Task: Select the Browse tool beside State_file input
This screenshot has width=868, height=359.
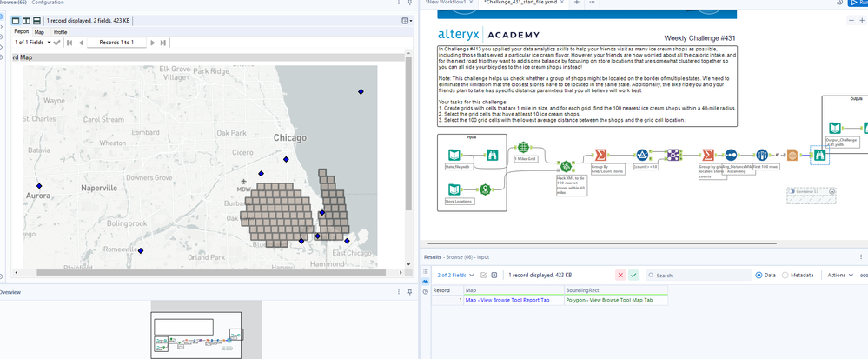Action: coord(492,155)
